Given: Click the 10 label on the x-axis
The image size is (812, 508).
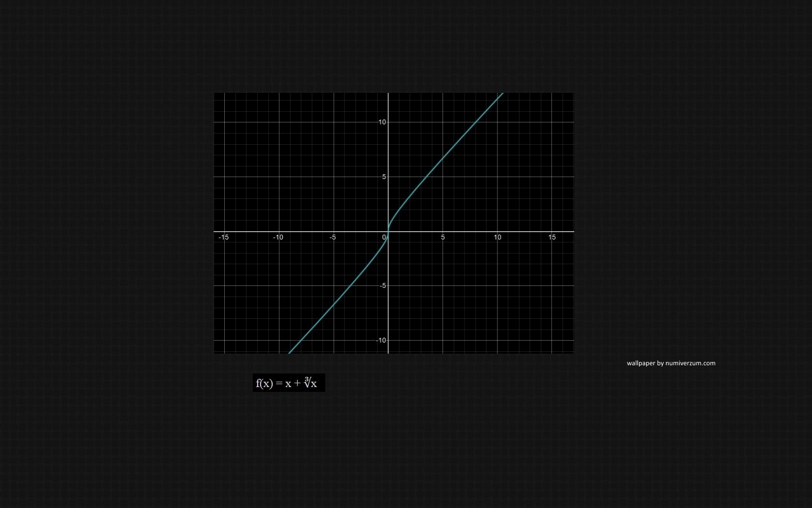Looking at the screenshot, I should pyautogui.click(x=497, y=237).
